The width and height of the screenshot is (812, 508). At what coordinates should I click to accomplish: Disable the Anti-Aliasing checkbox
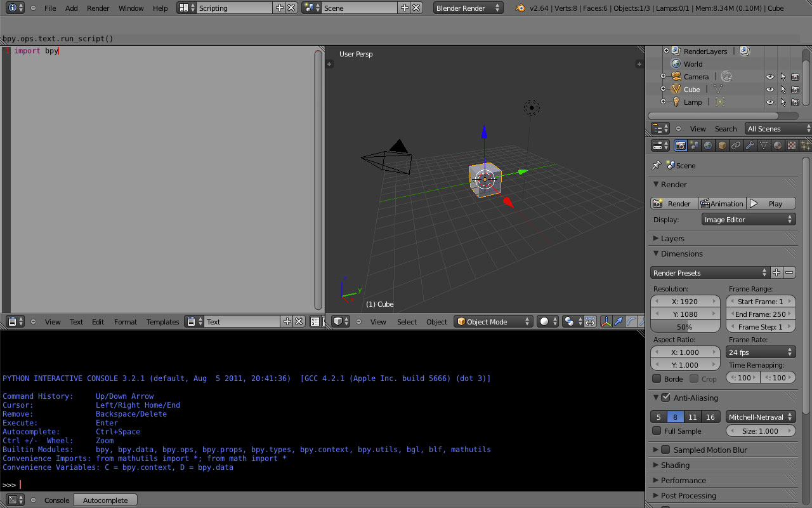[x=665, y=398]
